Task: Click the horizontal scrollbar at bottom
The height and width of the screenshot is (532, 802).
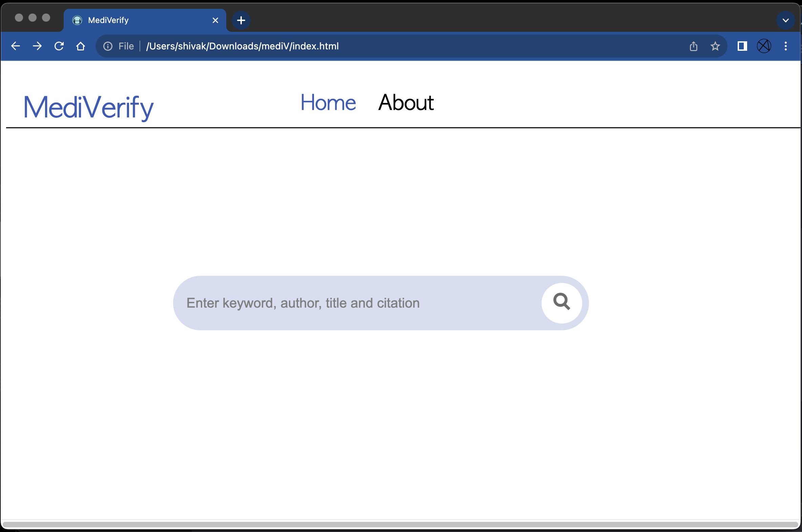Action: tap(401, 525)
